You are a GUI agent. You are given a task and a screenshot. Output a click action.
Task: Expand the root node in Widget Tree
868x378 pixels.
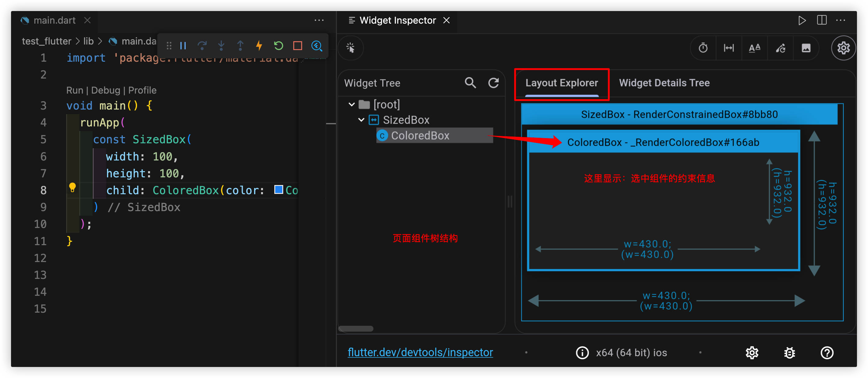pos(352,105)
